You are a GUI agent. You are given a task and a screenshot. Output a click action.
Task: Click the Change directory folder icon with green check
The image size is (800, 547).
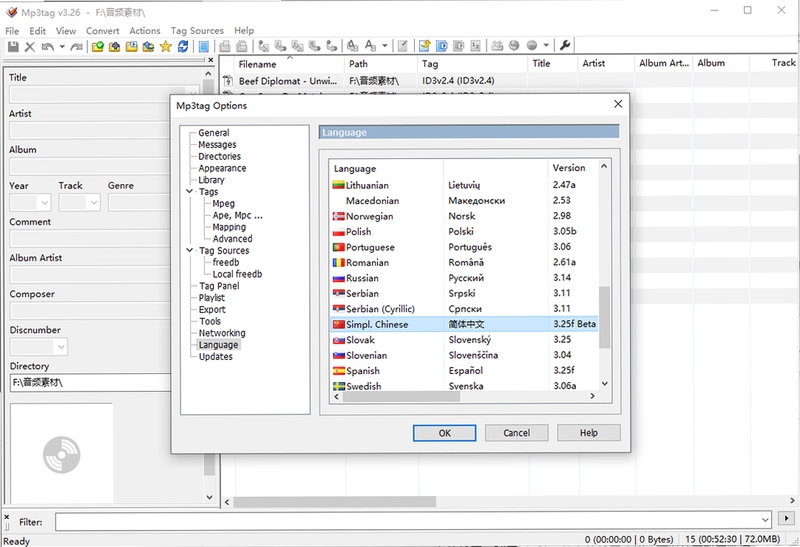click(x=97, y=46)
